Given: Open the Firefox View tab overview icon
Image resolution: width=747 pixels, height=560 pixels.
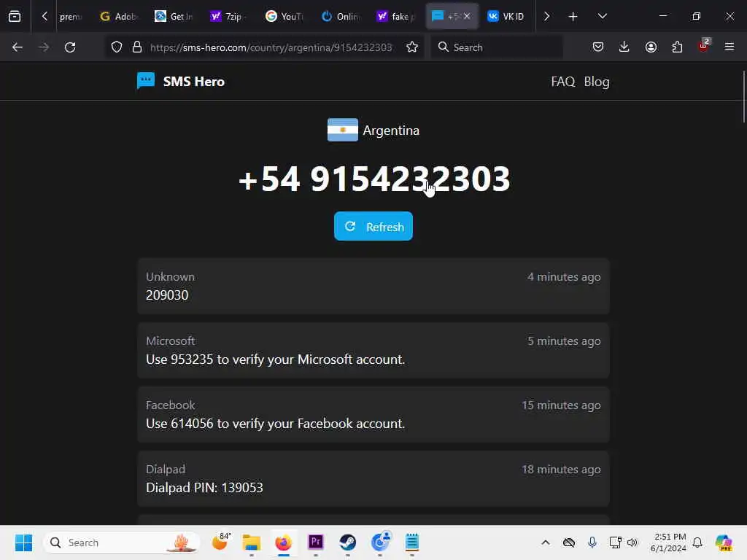Looking at the screenshot, I should 15,17.
